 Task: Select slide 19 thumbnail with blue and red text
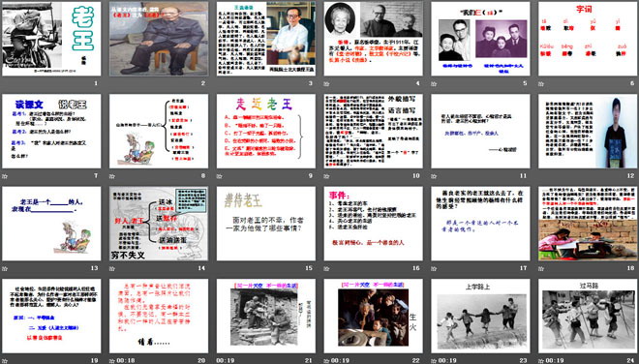point(51,316)
